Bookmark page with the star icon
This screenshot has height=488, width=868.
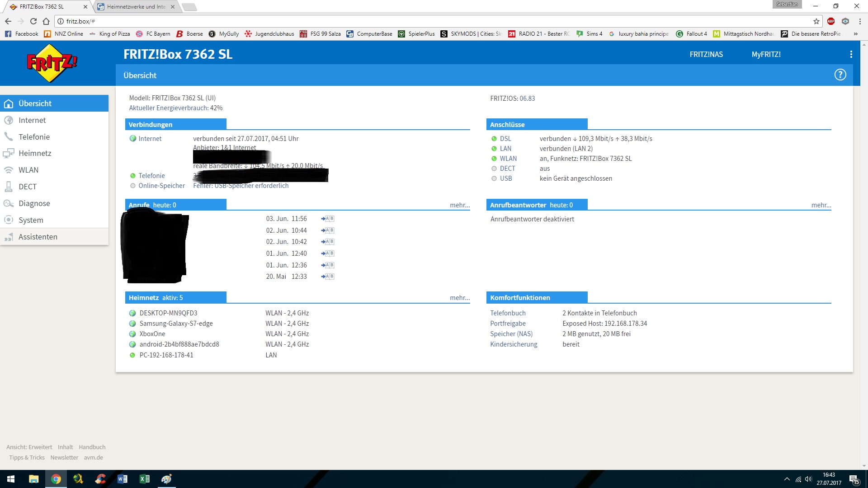[x=816, y=21]
